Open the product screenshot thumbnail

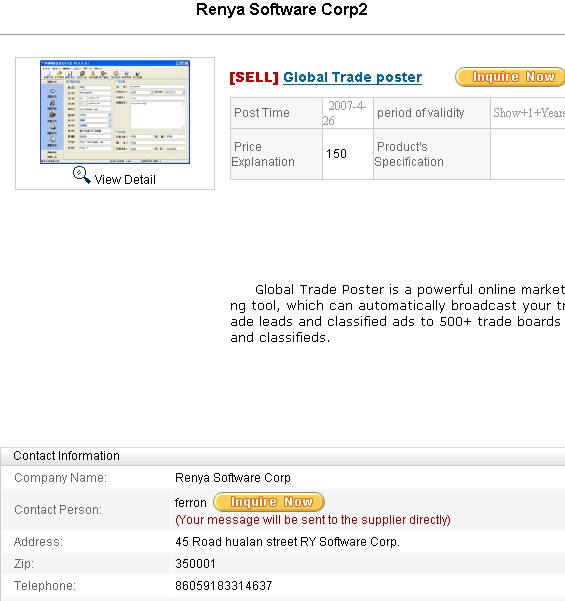[115, 112]
